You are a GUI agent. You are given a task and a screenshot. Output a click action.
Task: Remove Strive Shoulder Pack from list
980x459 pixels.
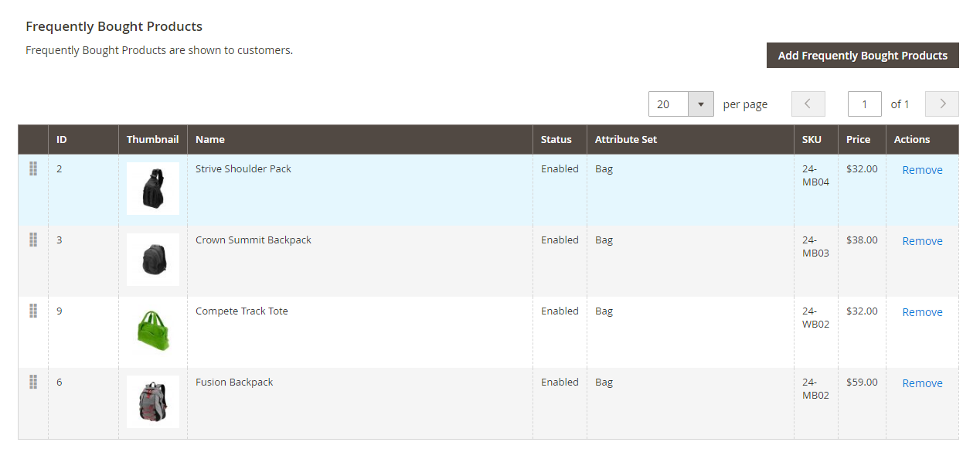tap(922, 170)
